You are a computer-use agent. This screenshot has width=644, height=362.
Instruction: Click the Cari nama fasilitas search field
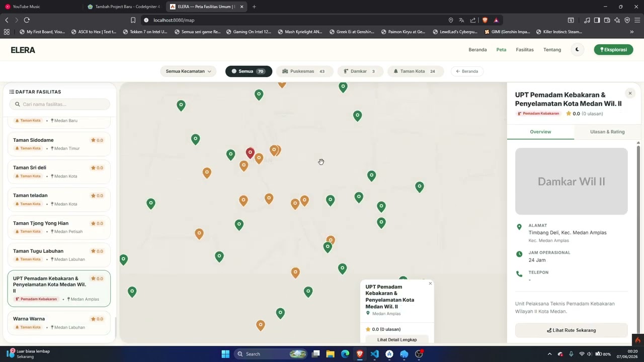point(59,104)
